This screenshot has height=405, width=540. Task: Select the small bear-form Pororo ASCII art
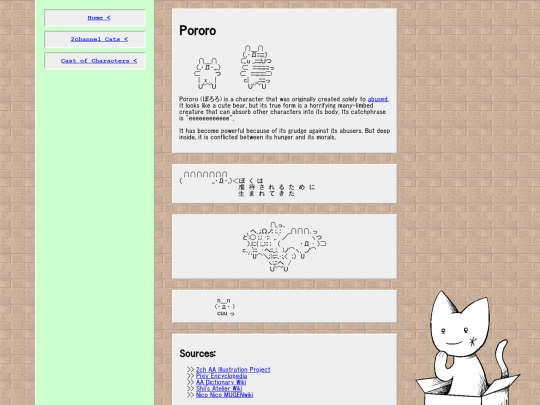point(207,73)
